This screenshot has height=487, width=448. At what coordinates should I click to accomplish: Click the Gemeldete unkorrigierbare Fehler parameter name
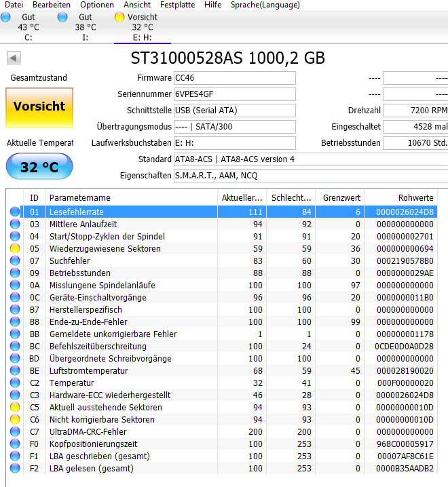pyautogui.click(x=113, y=334)
